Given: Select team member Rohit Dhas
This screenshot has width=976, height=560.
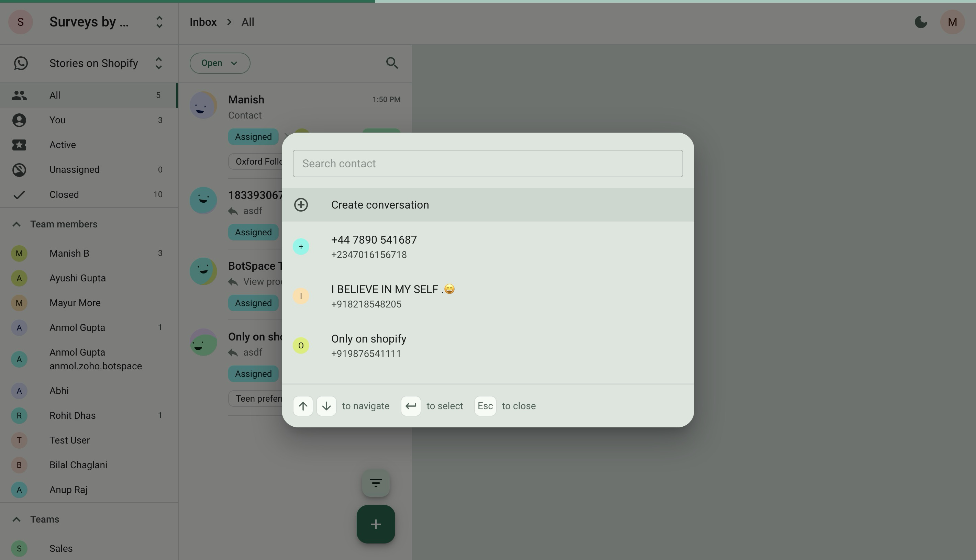Looking at the screenshot, I should (72, 415).
